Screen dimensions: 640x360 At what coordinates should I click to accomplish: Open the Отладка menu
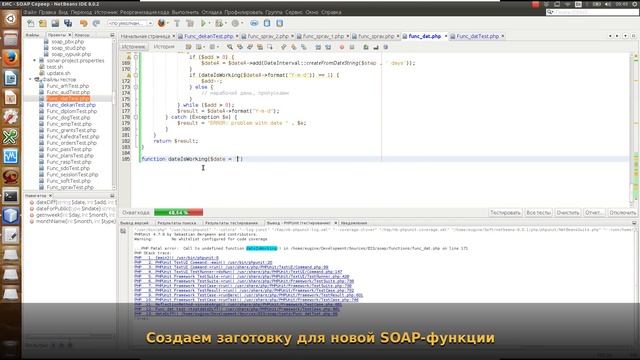(212, 12)
